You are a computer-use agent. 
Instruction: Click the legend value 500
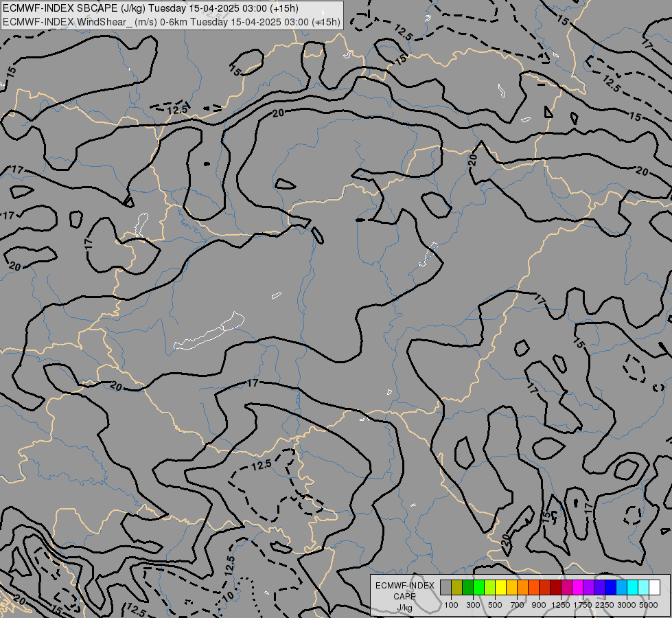coord(495,605)
